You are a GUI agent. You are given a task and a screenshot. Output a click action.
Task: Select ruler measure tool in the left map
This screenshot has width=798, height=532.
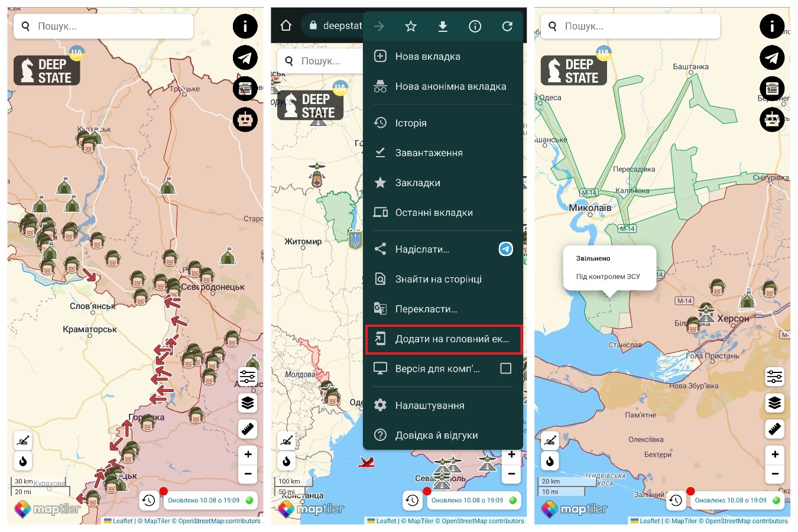coord(248,429)
